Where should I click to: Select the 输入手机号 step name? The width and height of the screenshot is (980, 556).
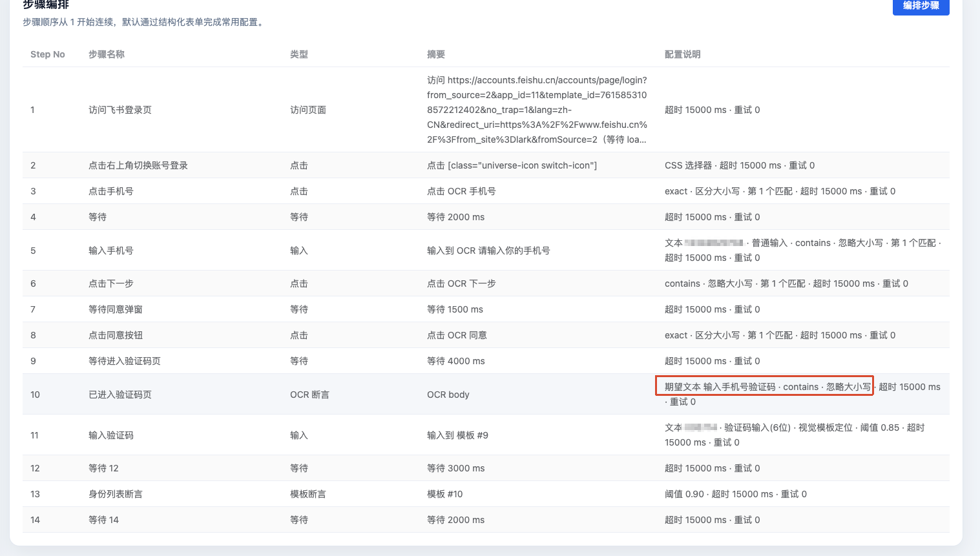111,251
